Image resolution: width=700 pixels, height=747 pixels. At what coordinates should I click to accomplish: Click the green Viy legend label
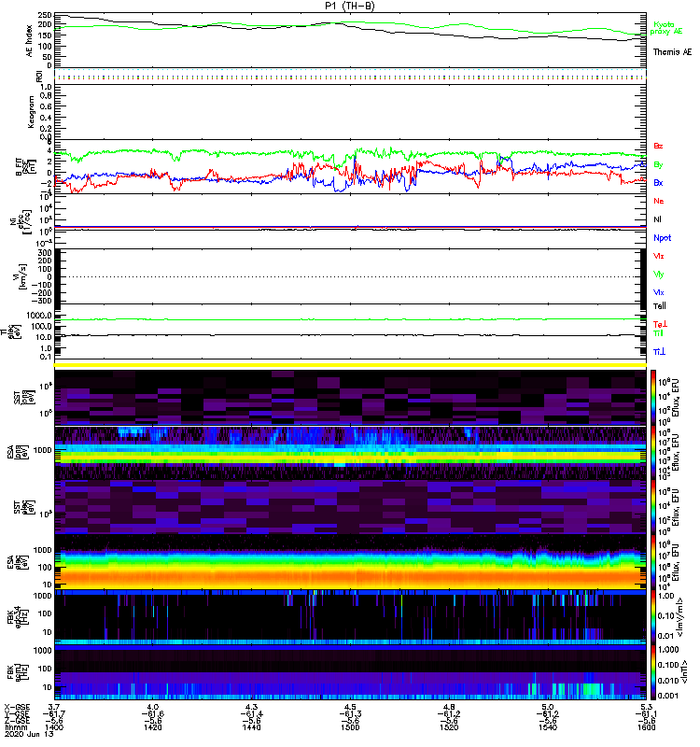click(x=658, y=275)
